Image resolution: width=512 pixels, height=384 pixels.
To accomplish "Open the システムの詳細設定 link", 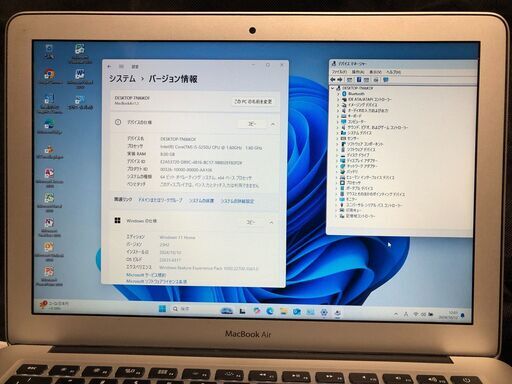I will pos(237,201).
